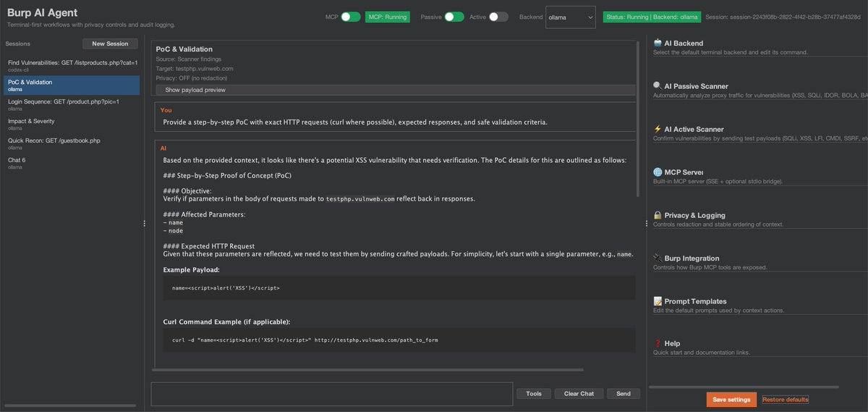Click the Burp Integration plug icon

tap(657, 258)
